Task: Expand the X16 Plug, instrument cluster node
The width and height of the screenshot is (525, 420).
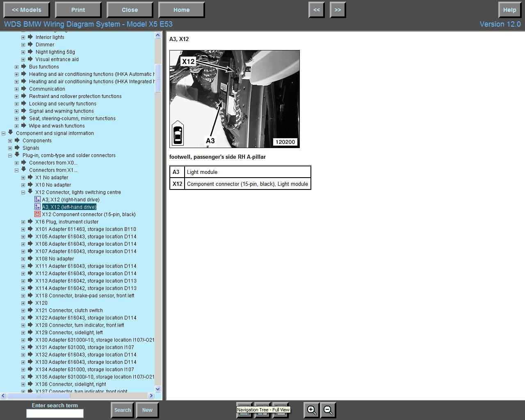Action: click(x=23, y=222)
